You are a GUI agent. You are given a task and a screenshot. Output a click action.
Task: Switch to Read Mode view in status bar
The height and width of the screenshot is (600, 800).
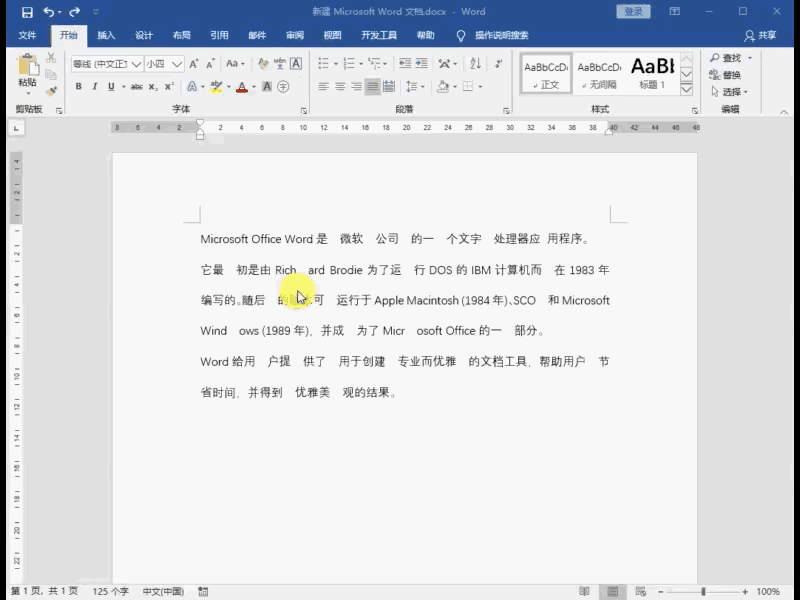pyautogui.click(x=585, y=591)
